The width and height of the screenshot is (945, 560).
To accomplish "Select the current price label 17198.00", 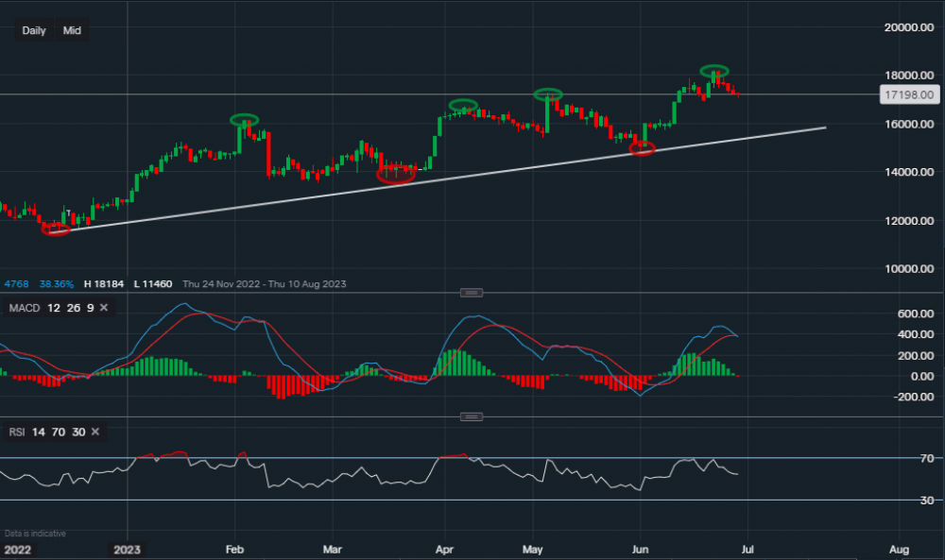I will 908,94.
